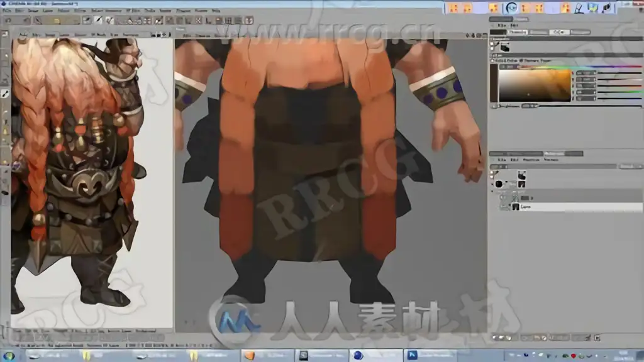Click the rainbow hue strip above color square
Screen dimensions: 644x362
(579, 66)
